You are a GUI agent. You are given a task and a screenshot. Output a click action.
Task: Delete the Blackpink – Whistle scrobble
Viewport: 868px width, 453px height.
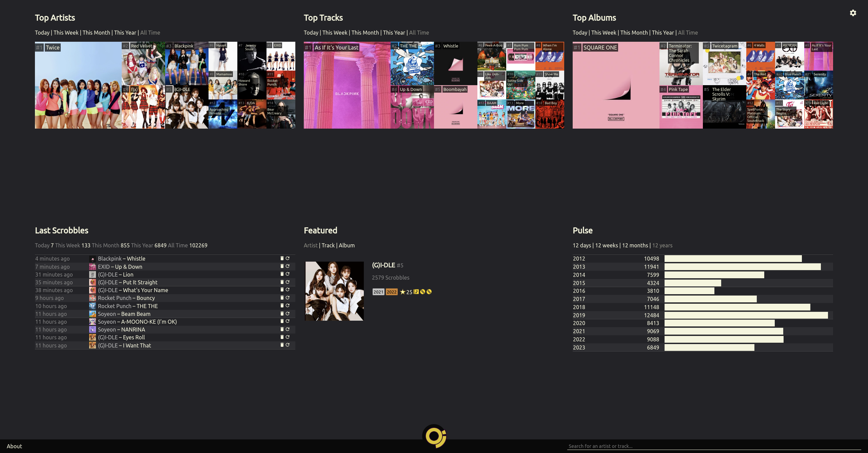click(x=282, y=258)
